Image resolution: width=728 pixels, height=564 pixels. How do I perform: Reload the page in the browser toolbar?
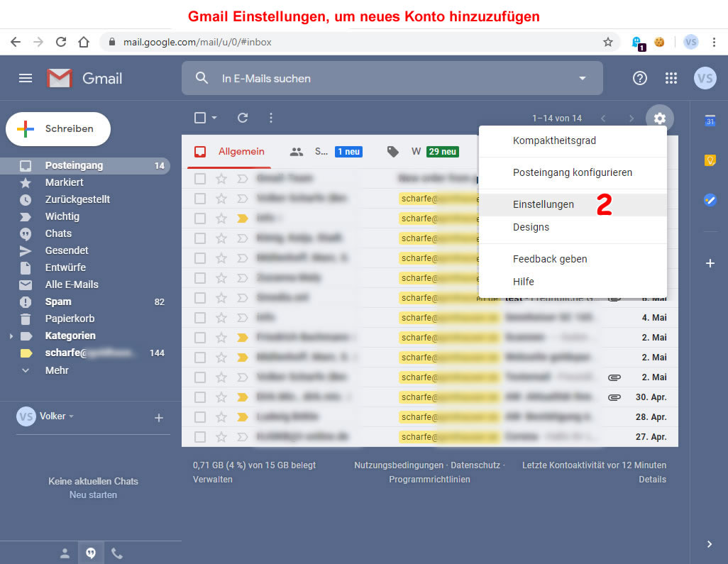click(x=61, y=43)
